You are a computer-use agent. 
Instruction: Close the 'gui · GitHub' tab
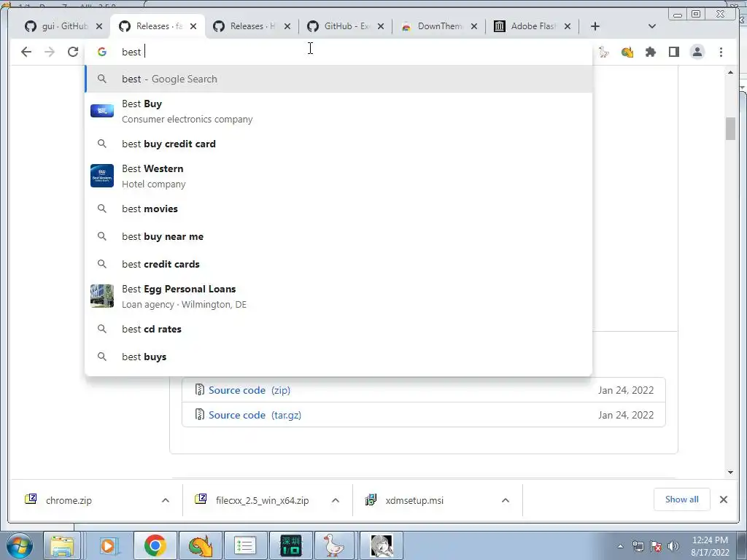99,26
